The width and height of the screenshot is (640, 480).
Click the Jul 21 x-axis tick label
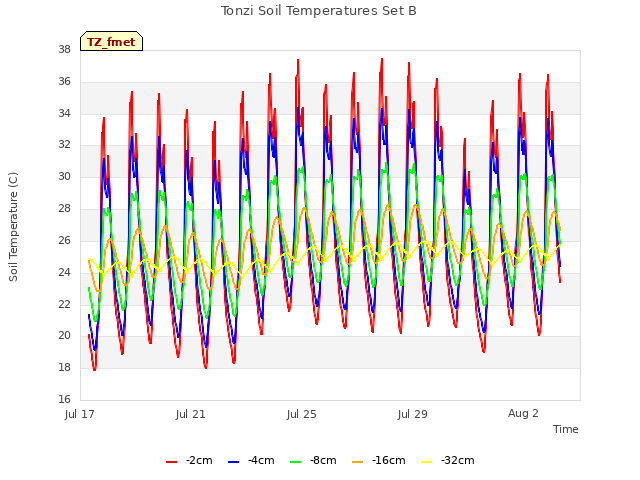[191, 414]
